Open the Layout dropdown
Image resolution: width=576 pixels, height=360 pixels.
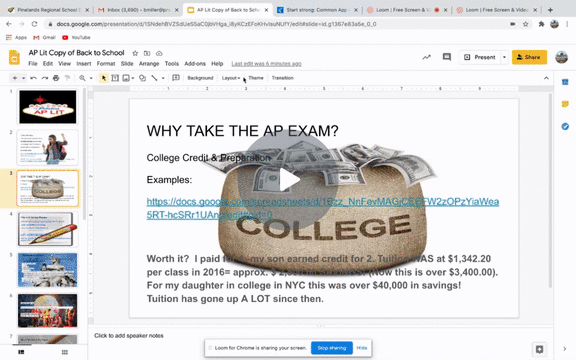[x=231, y=78]
